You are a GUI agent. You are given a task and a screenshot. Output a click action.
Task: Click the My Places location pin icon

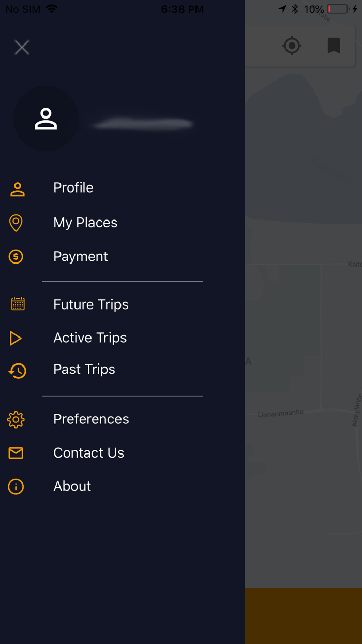(17, 223)
